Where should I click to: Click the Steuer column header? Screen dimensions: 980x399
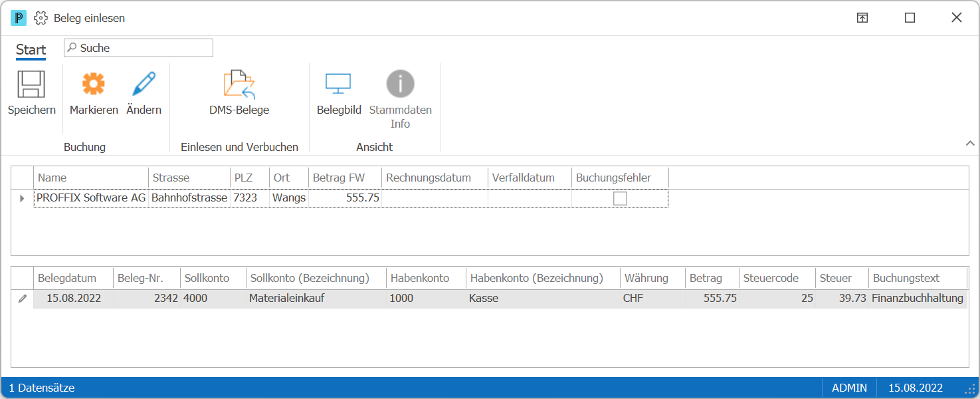(x=842, y=278)
